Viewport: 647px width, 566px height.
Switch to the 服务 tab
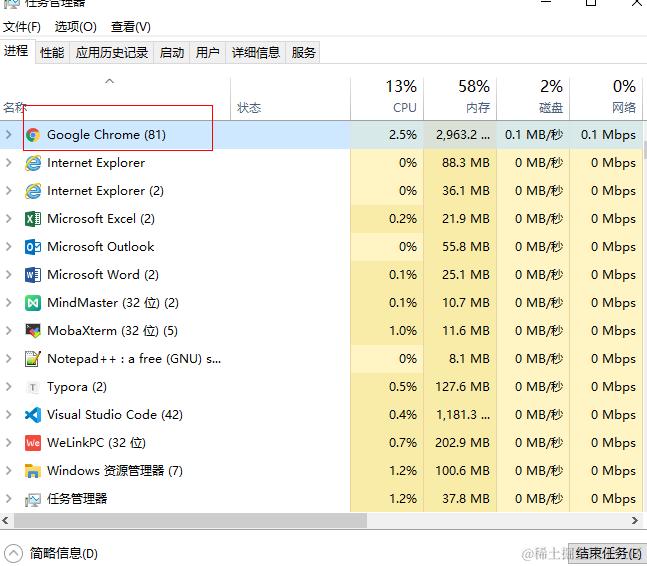pyautogui.click(x=303, y=52)
